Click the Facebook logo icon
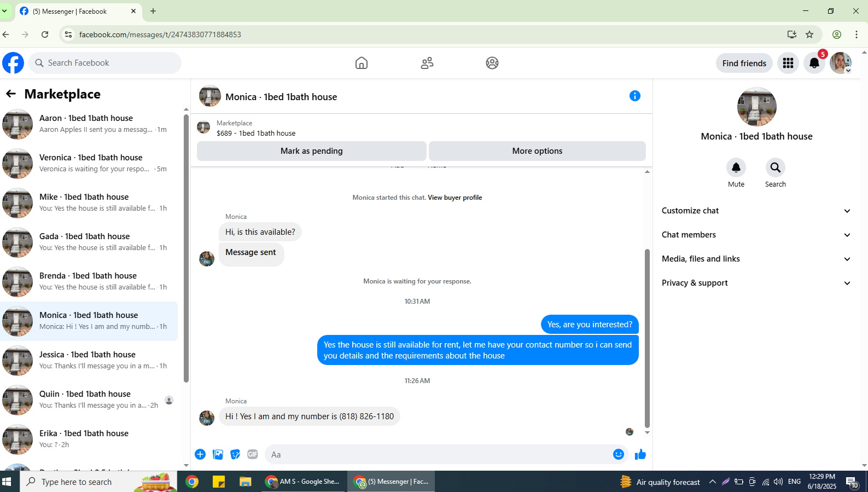 pyautogui.click(x=13, y=63)
